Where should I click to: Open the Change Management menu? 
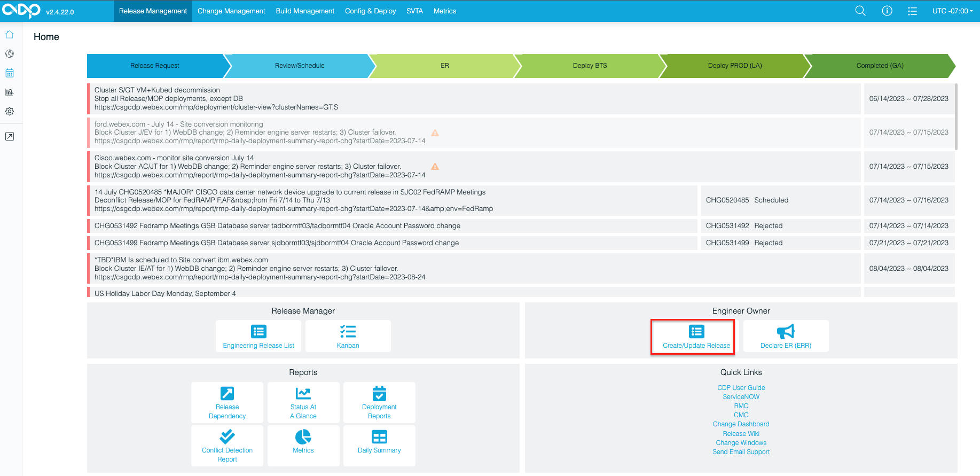click(231, 11)
